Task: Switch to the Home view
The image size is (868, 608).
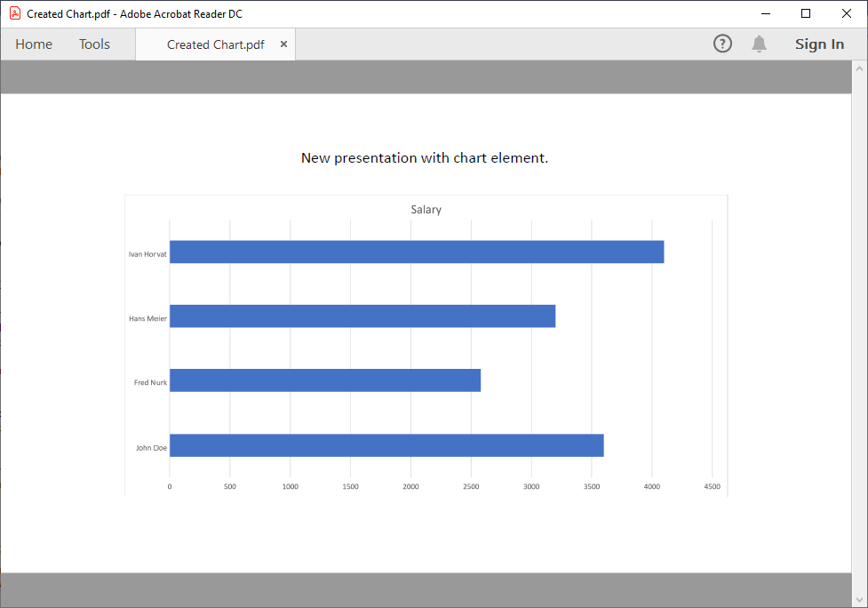Action: (x=34, y=44)
